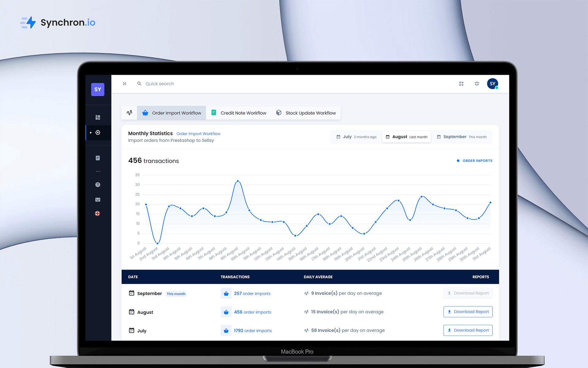588x368 pixels.
Task: Click the dashboard grid icon in sidebar
Action: [98, 117]
